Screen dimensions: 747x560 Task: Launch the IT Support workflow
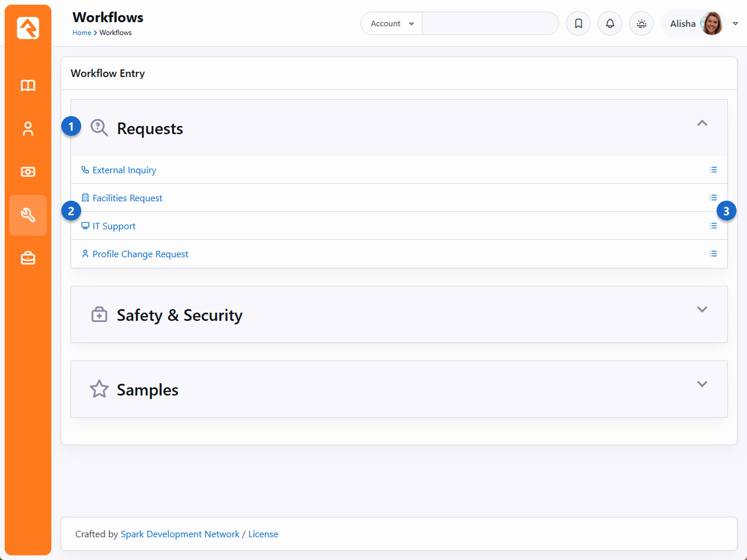(114, 226)
